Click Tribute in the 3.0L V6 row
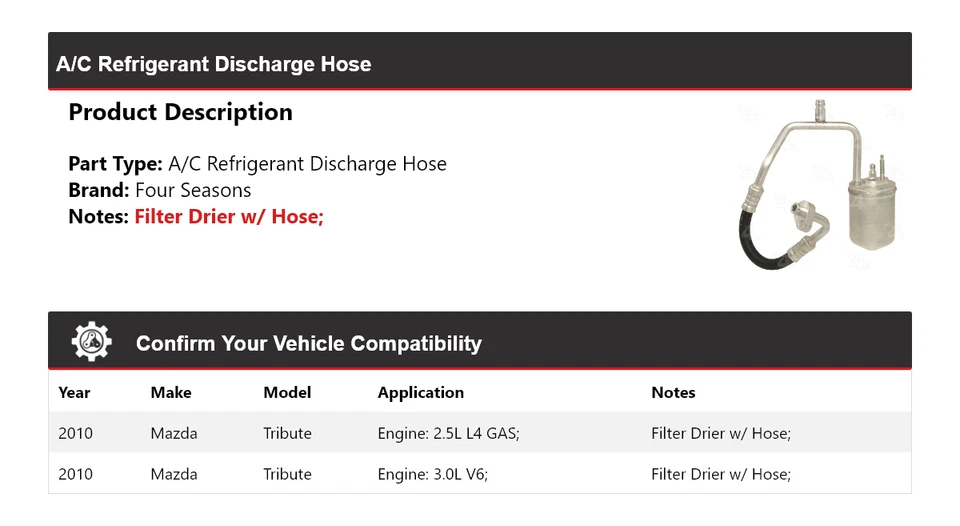This screenshot has height=526, width=960. pos(287,474)
